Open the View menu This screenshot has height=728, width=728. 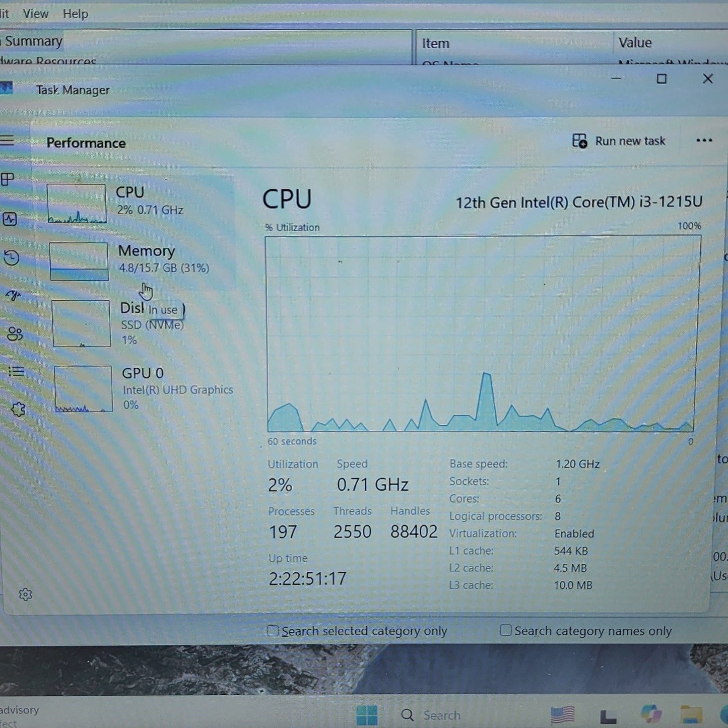(35, 14)
